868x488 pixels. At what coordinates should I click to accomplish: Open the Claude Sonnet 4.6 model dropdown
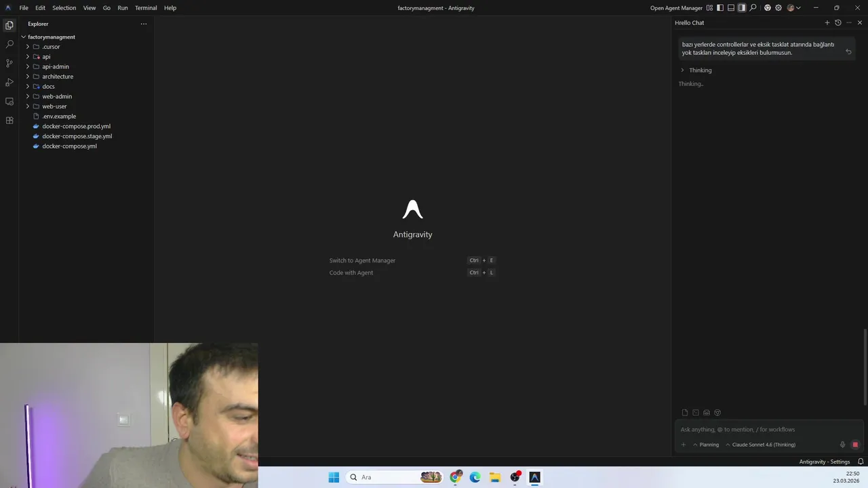click(x=760, y=445)
